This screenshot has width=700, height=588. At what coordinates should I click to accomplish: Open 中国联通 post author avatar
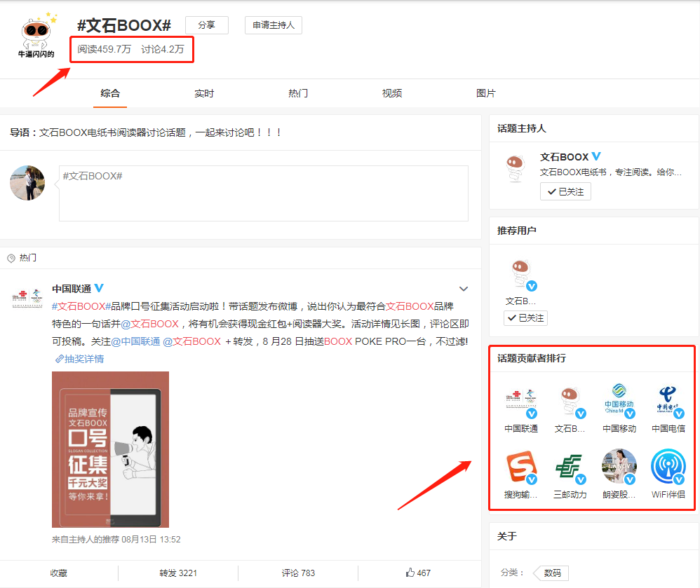pyautogui.click(x=27, y=298)
